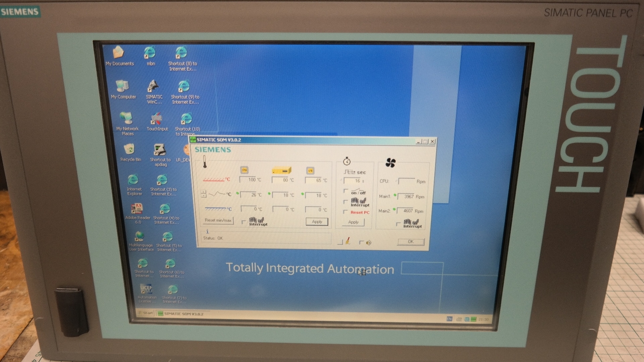Click EN language indicator in tray
The width and height of the screenshot is (644, 362).
[449, 319]
